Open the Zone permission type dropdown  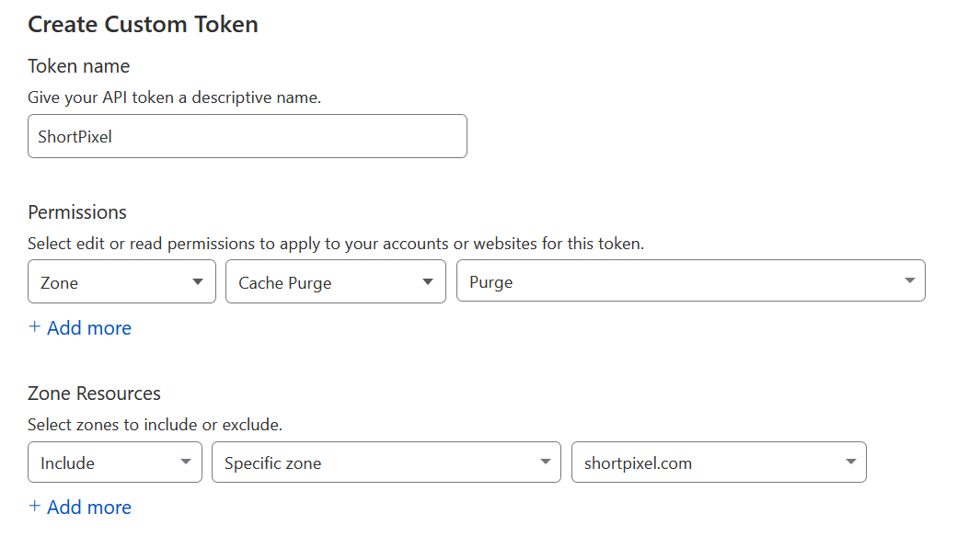[121, 282]
